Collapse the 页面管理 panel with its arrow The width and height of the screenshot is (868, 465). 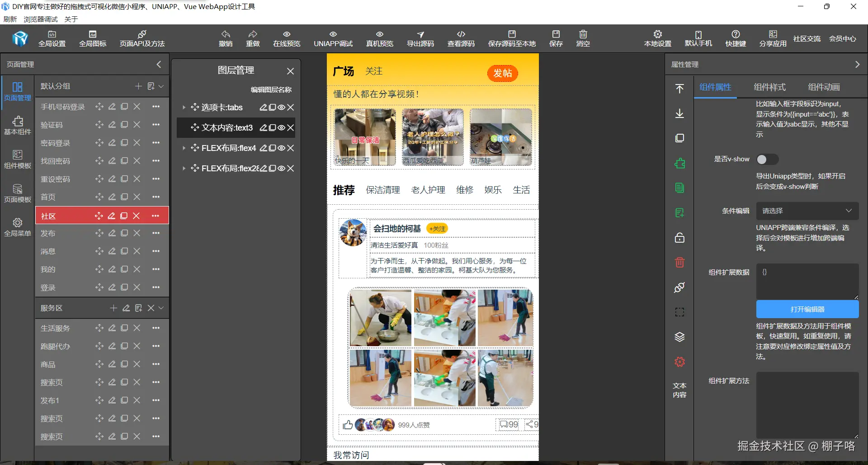point(159,65)
